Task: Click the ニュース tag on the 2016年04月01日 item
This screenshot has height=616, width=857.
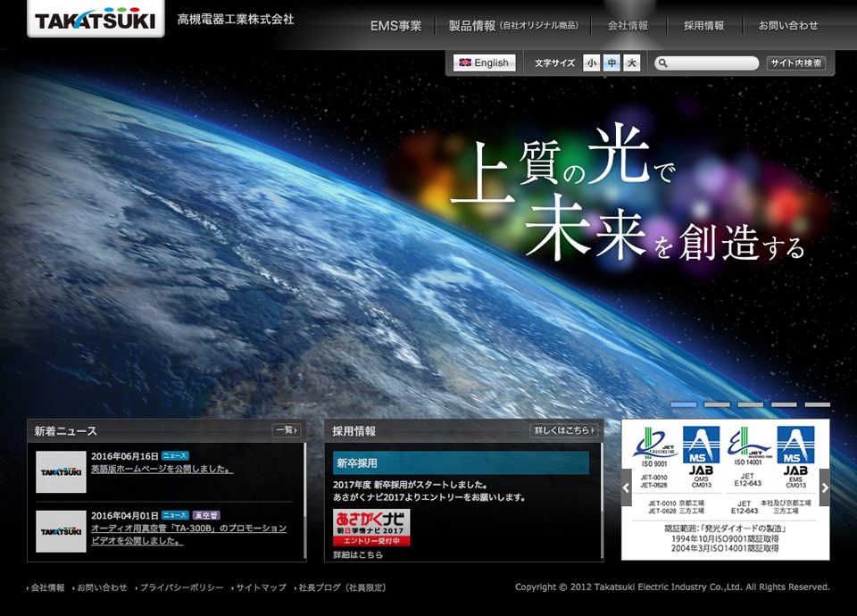Action: (176, 515)
